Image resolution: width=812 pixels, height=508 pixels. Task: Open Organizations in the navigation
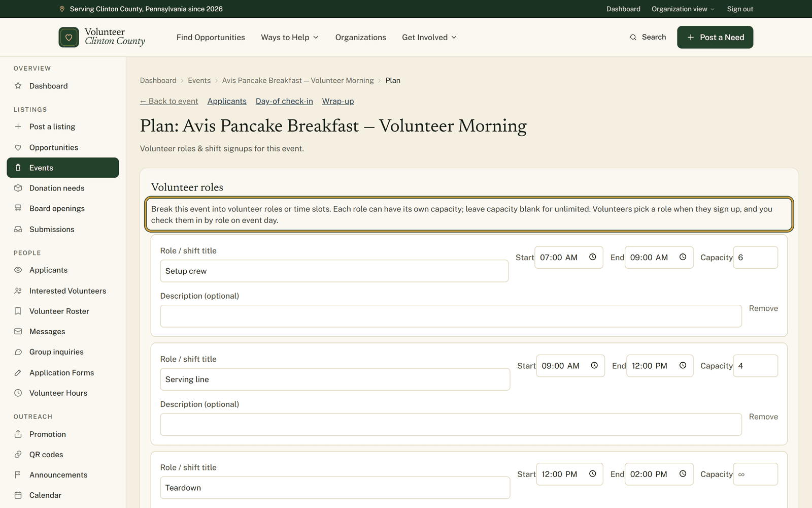(360, 37)
